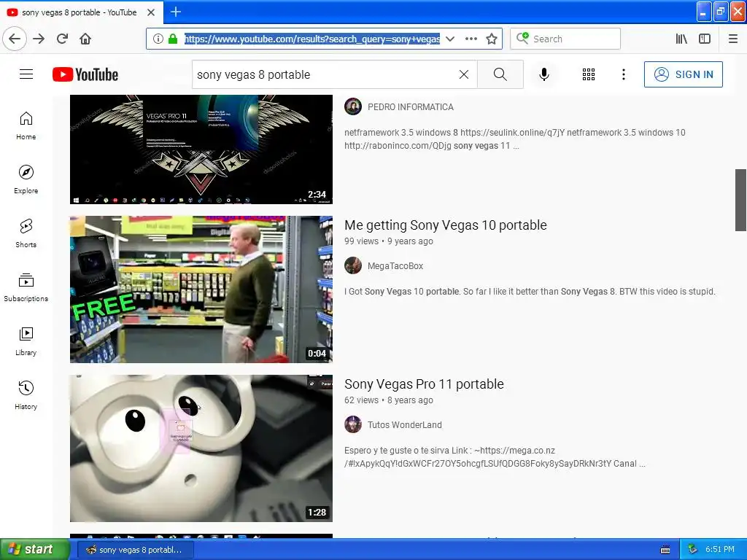Open Library in the sidebar
Image resolution: width=747 pixels, height=560 pixels.
26,341
